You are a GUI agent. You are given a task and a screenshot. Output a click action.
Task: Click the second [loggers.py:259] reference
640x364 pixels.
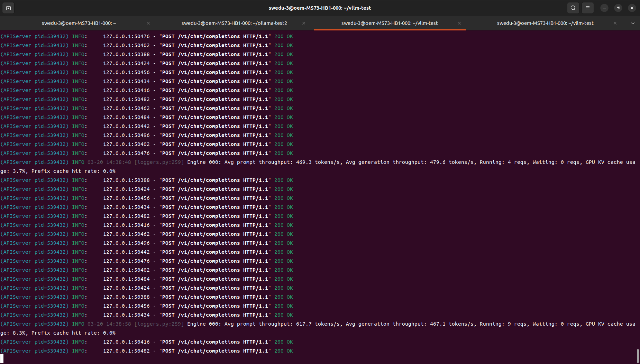(159, 324)
